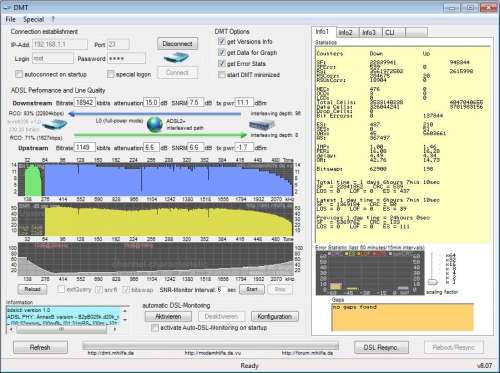500x373 pixels.
Task: Open the File menu
Action: point(11,20)
